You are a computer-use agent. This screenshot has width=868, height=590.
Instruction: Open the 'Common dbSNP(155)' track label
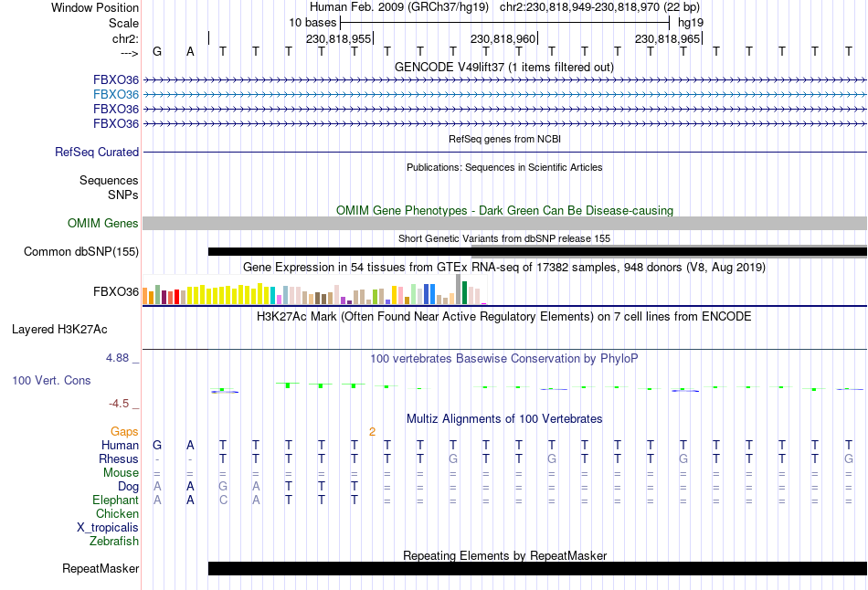[81, 252]
